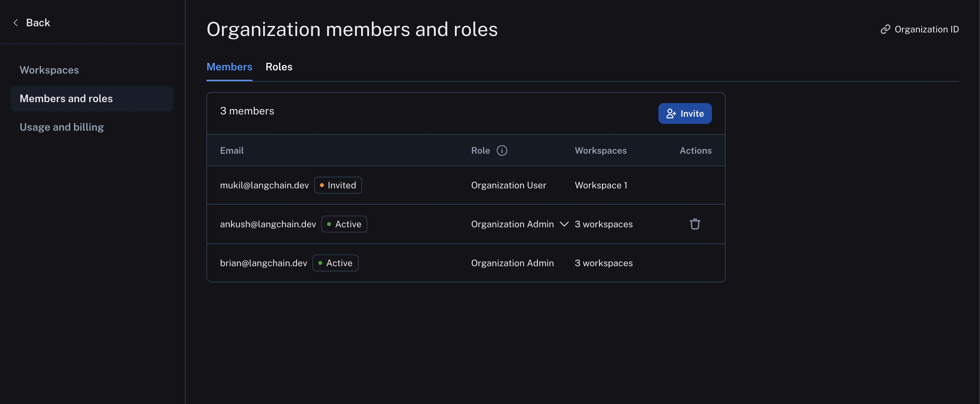Select the Members tab
Viewport: 980px width, 404px height.
pos(229,66)
